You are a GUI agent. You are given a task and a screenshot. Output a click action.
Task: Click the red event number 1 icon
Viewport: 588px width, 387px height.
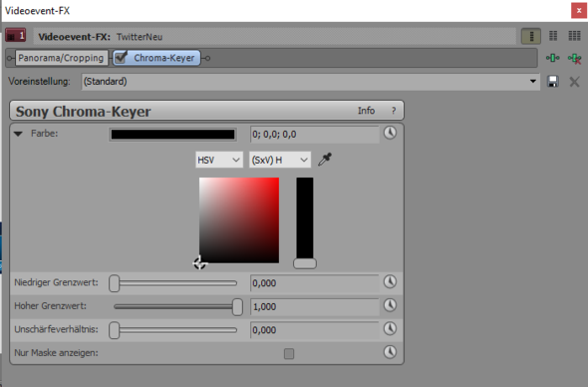coord(15,35)
